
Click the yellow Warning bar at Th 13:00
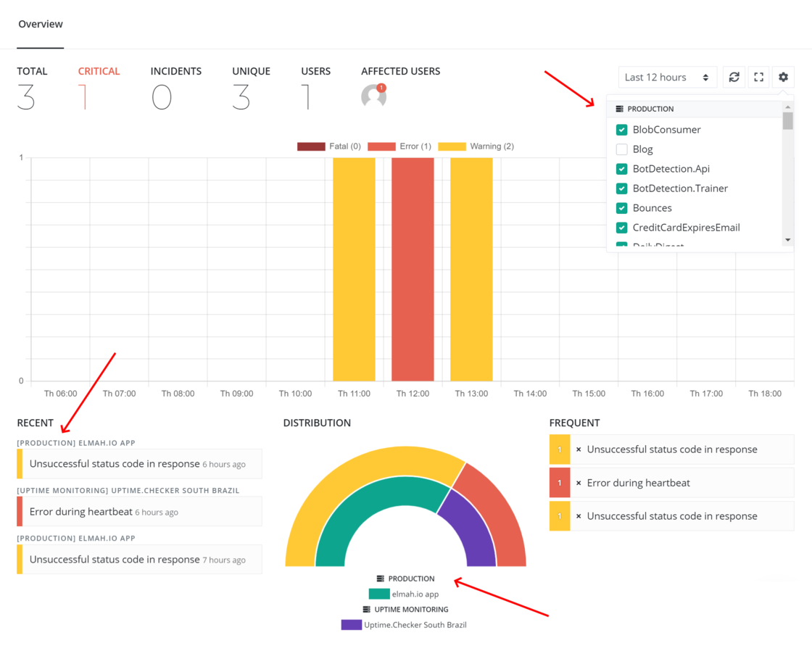[471, 269]
